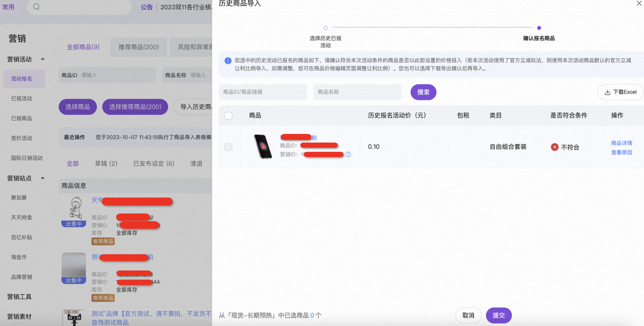This screenshot has height=326, width=644.
Task: Click the 选择商品 button
Action: click(x=78, y=107)
